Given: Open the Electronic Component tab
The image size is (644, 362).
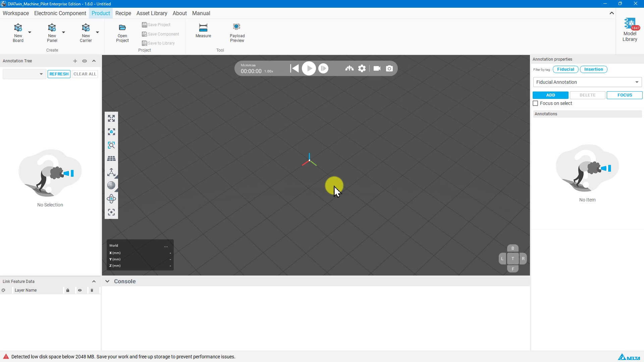Looking at the screenshot, I should (60, 13).
